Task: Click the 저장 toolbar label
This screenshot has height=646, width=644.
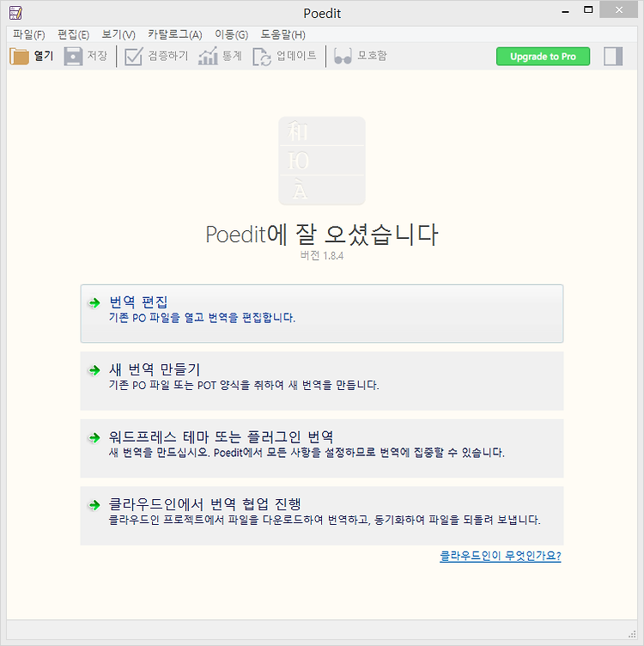Action: tap(97, 56)
